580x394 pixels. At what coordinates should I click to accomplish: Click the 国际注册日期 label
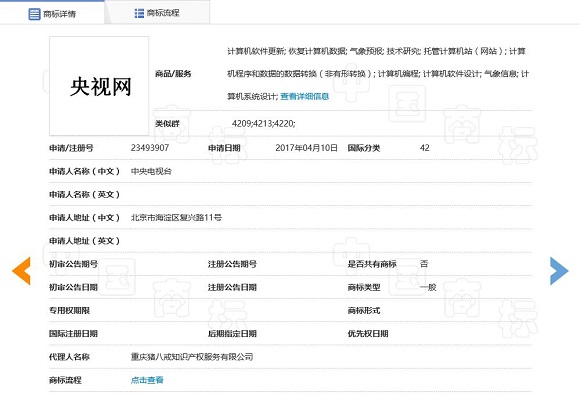pyautogui.click(x=73, y=333)
